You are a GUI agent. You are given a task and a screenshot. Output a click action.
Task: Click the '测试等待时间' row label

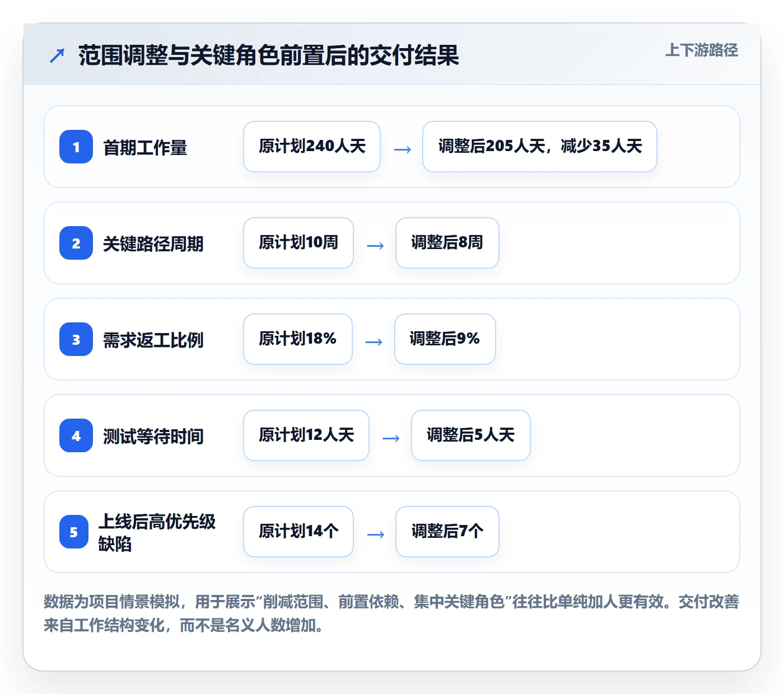[x=153, y=437]
